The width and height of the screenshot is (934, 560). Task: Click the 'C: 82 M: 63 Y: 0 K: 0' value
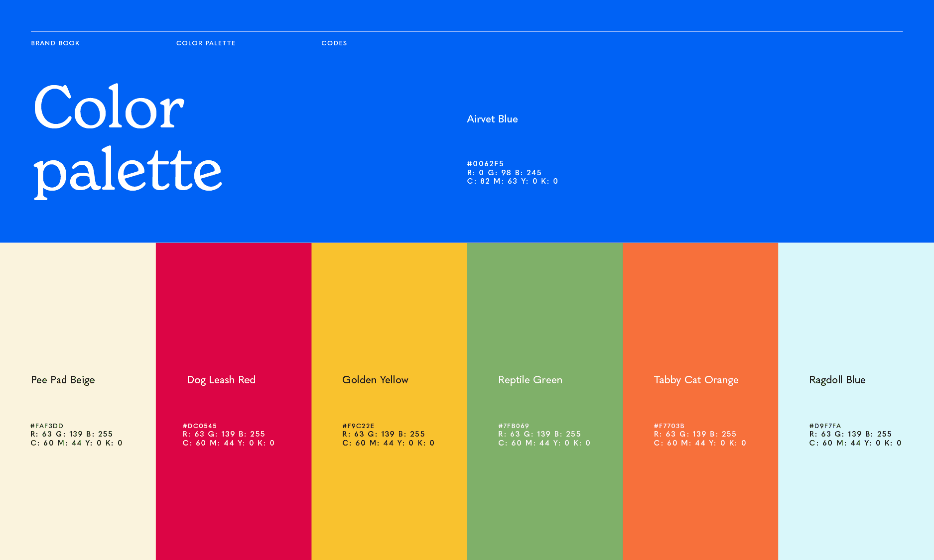(513, 181)
